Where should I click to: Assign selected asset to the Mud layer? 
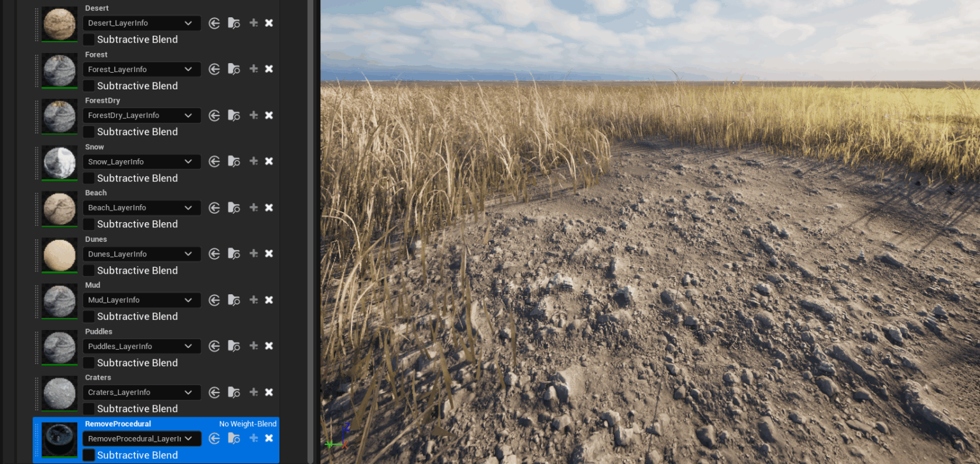(x=214, y=300)
